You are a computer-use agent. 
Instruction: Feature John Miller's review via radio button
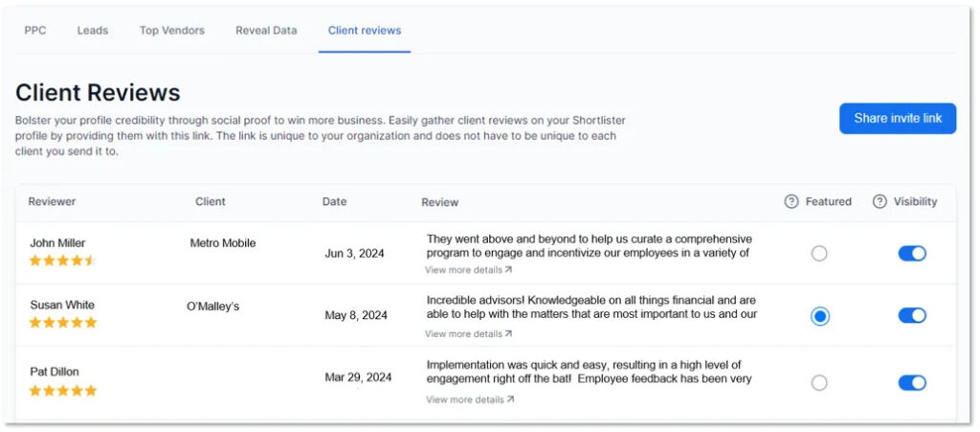point(819,254)
